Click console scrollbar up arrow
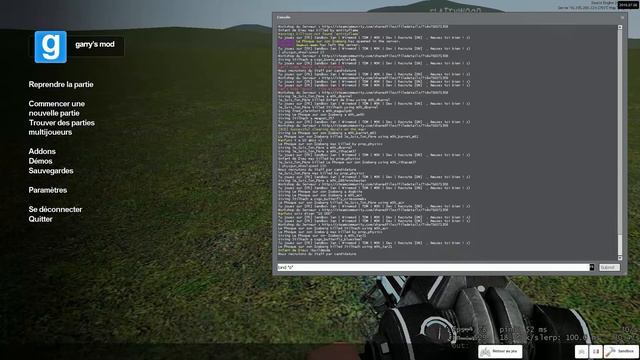The width and height of the screenshot is (640, 360). pos(620,27)
